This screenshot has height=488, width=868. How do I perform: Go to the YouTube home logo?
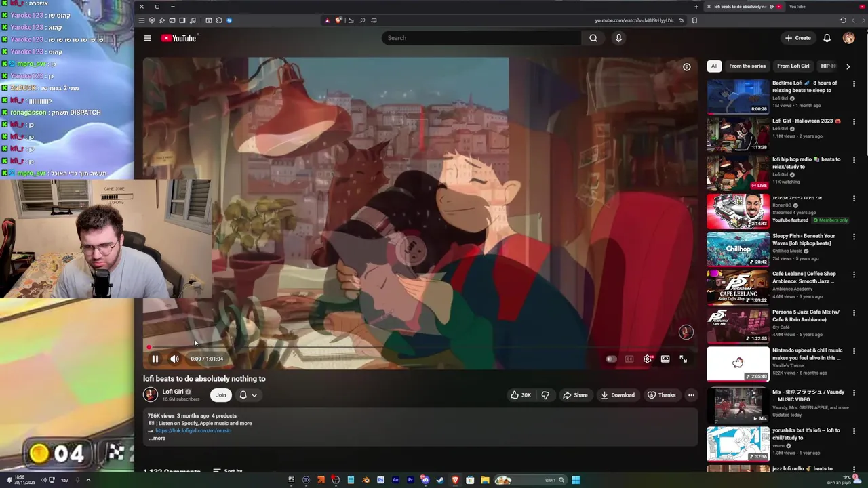click(178, 38)
